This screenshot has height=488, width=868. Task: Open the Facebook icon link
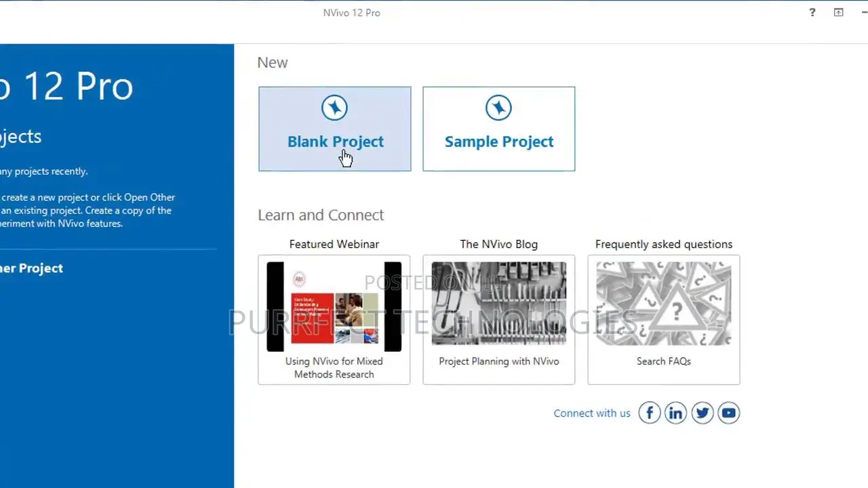point(649,413)
